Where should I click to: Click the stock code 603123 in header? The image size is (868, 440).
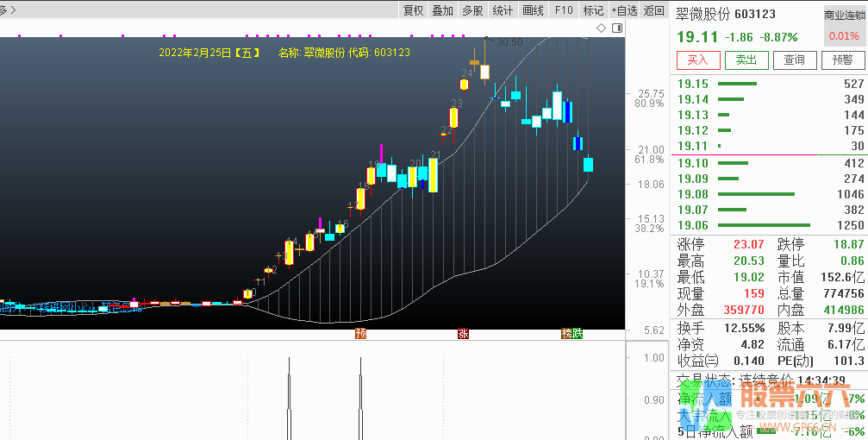755,14
